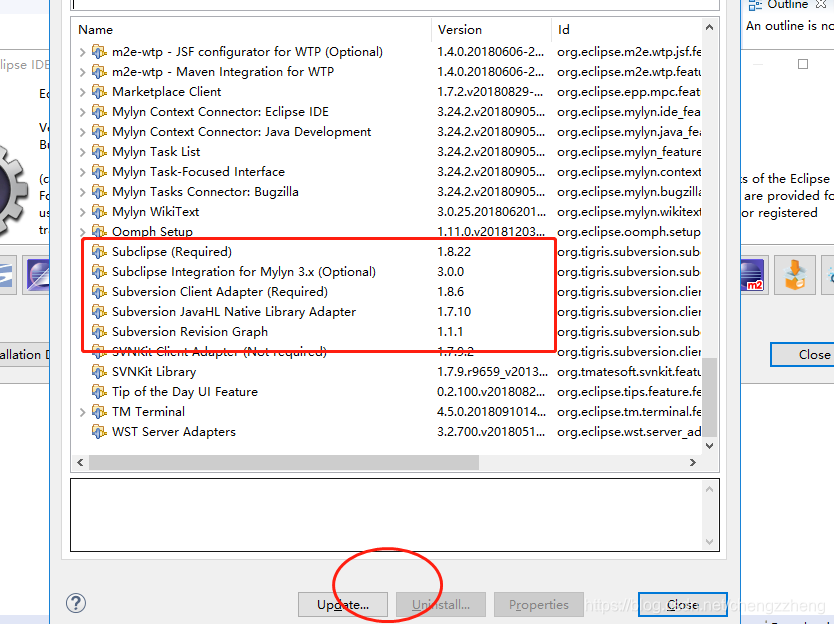The width and height of the screenshot is (834, 624).
Task: Select Tip of the Day UI Feature row
Action: coord(387,392)
